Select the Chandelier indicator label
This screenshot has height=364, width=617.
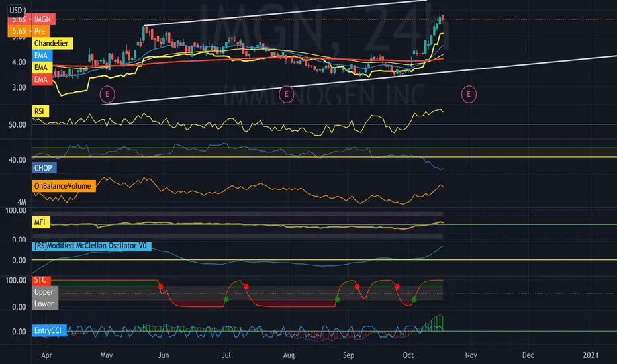(52, 43)
